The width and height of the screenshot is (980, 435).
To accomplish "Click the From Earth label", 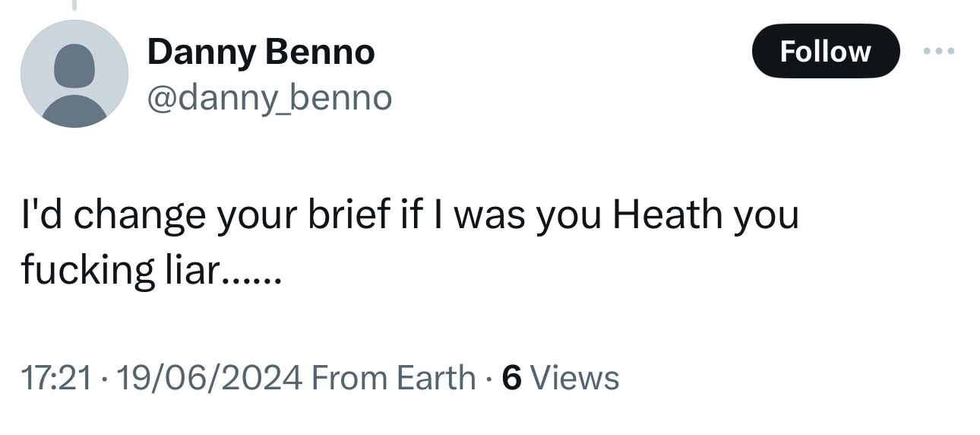I will click(394, 377).
